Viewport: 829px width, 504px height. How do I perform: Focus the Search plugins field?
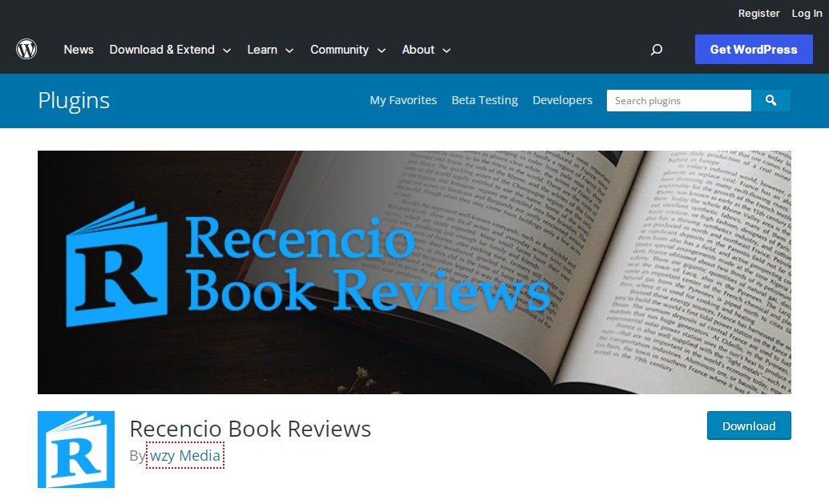[x=679, y=100]
